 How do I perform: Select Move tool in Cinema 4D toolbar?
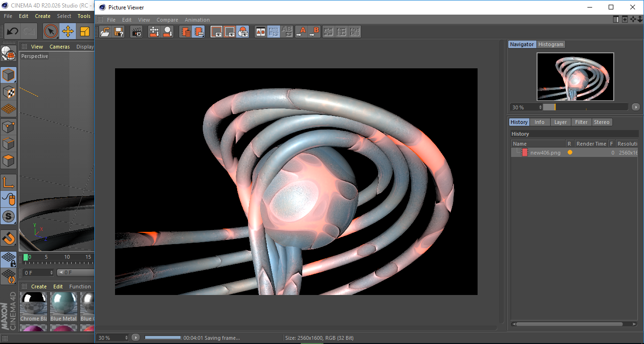[x=68, y=32]
